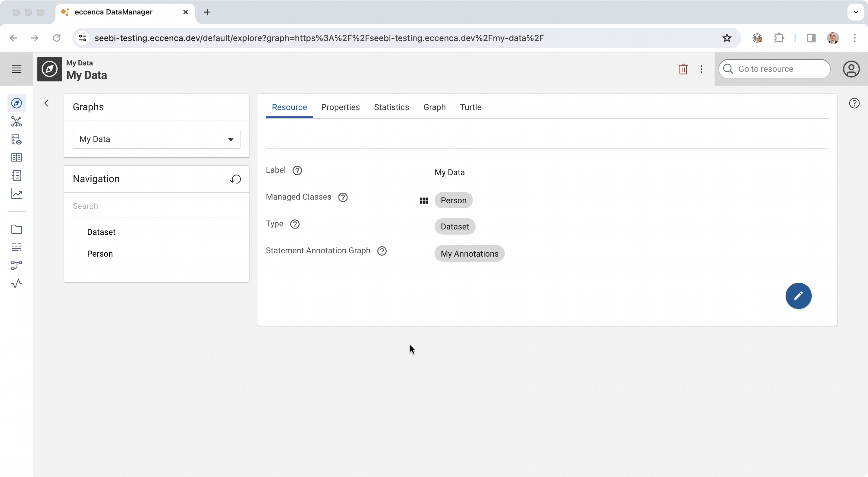Expand the My Data graph dropdown
The width and height of the screenshot is (868, 477).
pos(156,139)
